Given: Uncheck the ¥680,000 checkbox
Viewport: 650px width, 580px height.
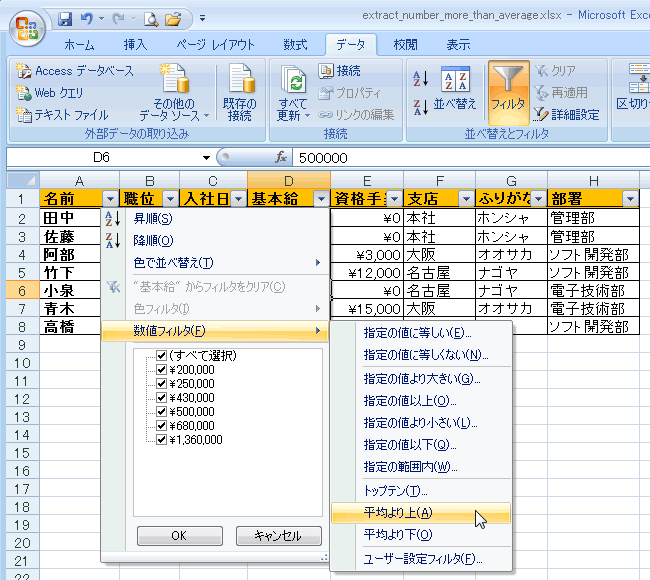Looking at the screenshot, I should [161, 426].
